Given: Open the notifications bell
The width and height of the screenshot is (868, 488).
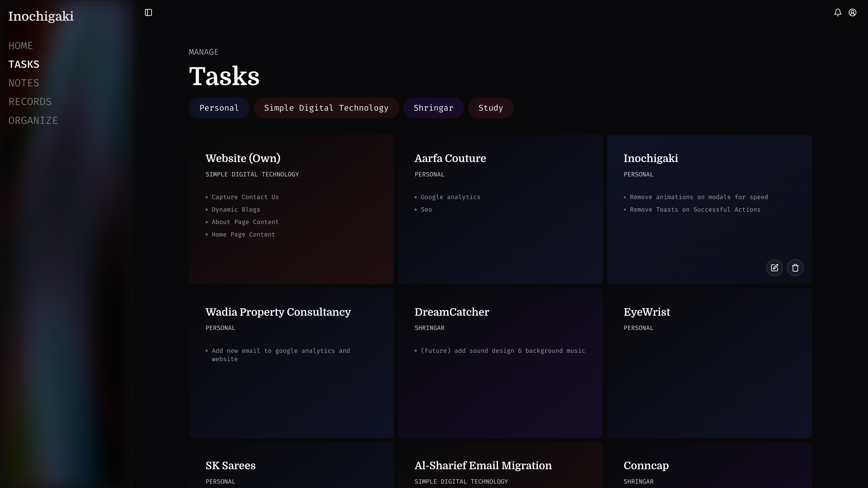Looking at the screenshot, I should (x=838, y=13).
